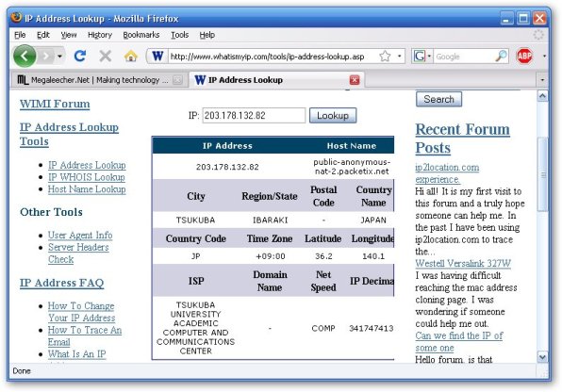Close the Megaleecher.Net tab

(x=178, y=80)
